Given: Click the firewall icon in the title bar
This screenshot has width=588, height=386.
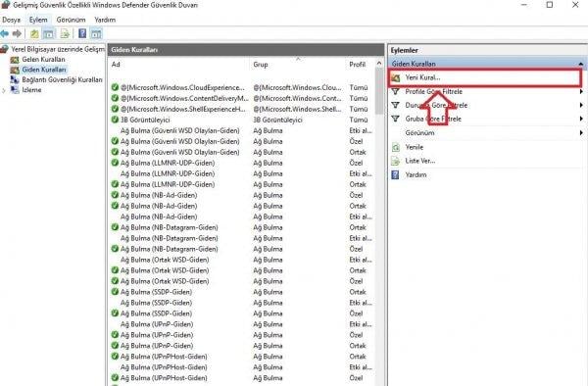Looking at the screenshot, I should (5, 5).
